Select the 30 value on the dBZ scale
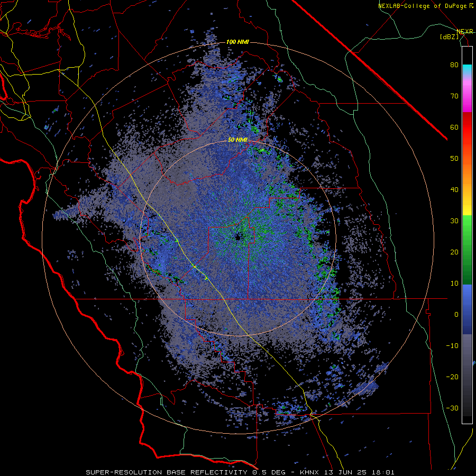The width and height of the screenshot is (476, 476). (x=454, y=221)
